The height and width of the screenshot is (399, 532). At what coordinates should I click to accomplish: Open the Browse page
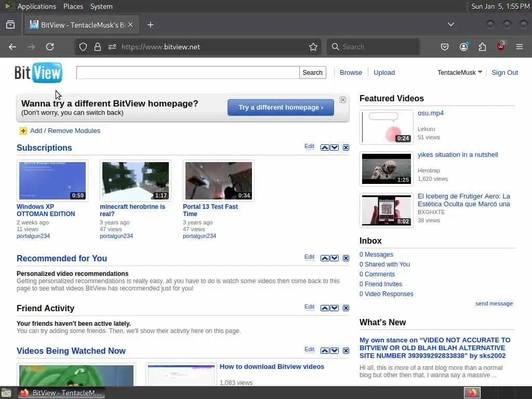point(351,73)
